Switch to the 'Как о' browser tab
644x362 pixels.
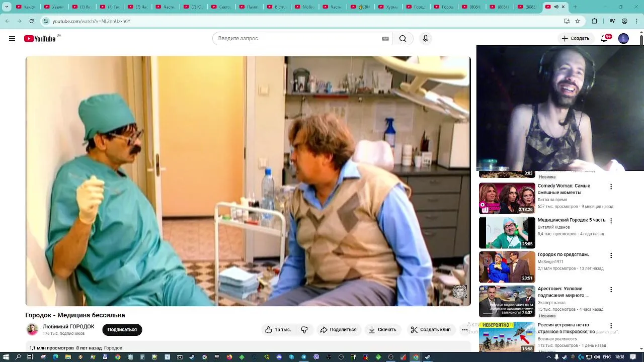tap(25, 7)
